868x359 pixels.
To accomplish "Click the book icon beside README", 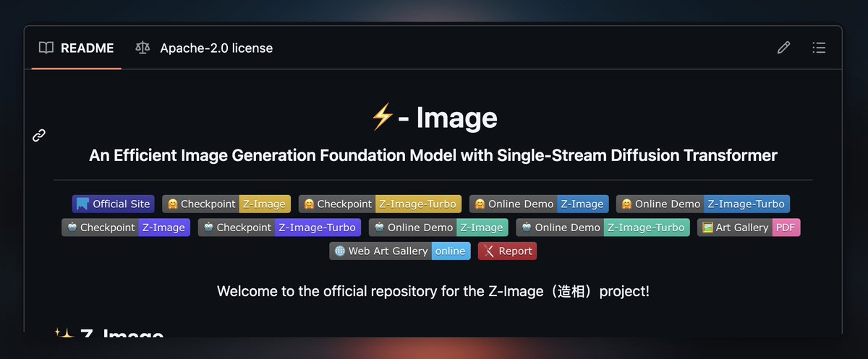I will (46, 48).
